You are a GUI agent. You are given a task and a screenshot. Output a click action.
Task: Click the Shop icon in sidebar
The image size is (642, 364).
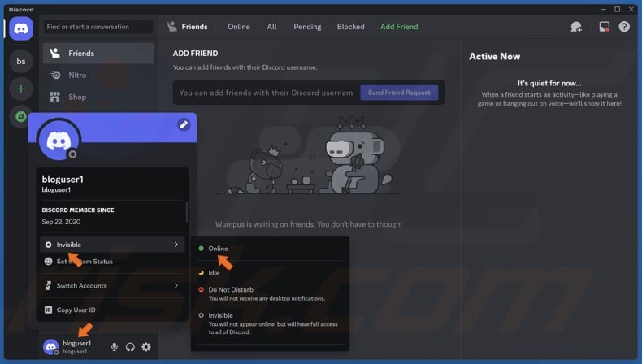coord(55,97)
